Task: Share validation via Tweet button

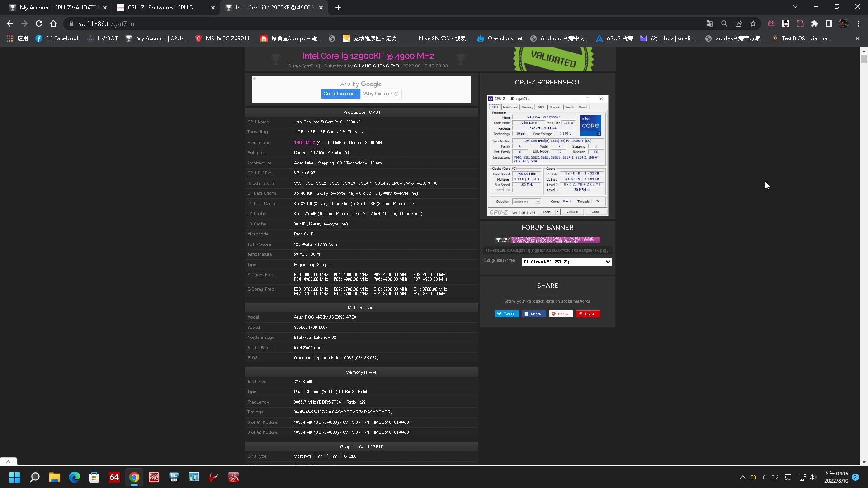Action: [x=506, y=314]
